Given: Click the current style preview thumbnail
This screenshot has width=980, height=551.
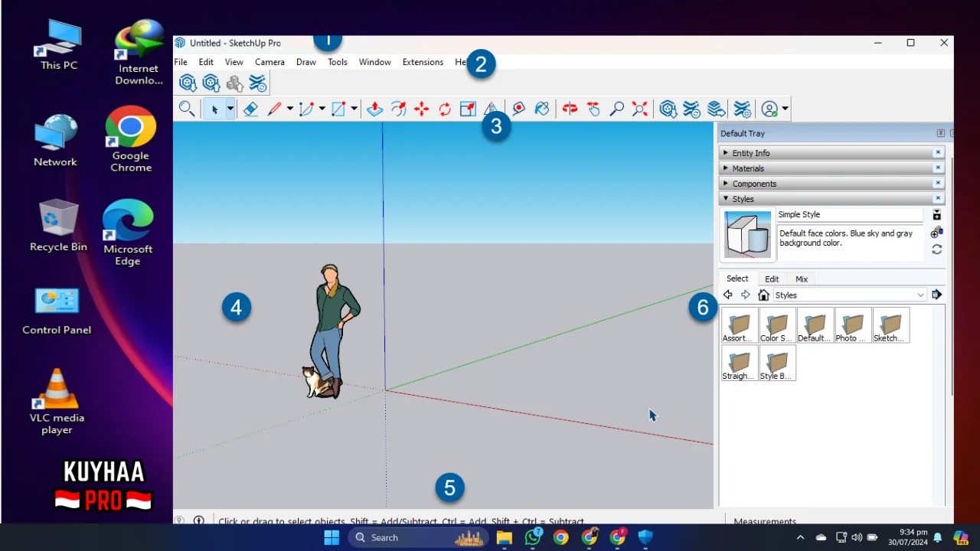Looking at the screenshot, I should coord(747,235).
